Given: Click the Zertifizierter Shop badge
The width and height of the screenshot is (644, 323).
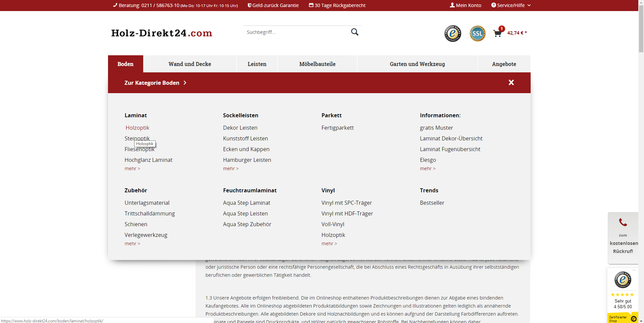Looking at the screenshot, I should point(623,319).
